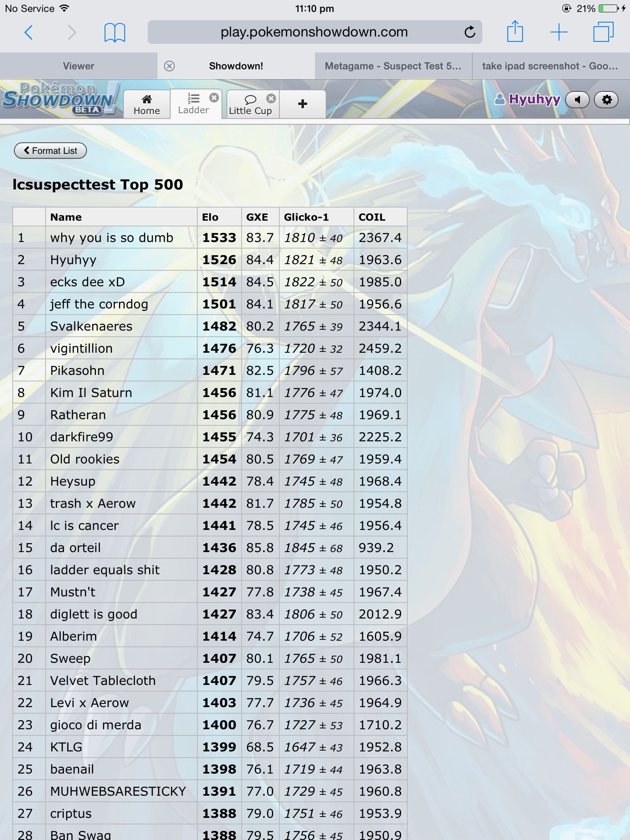The width and height of the screenshot is (630, 840).
Task: Select player 'lc is cancer'
Action: 84,525
